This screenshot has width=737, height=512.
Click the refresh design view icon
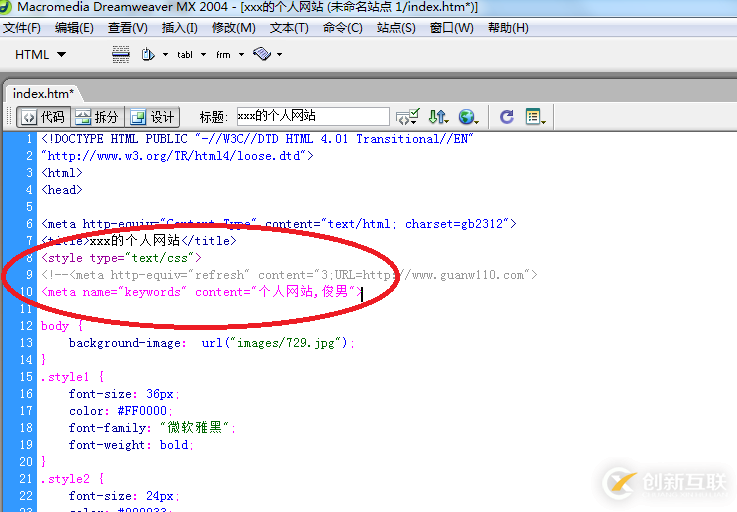(507, 117)
